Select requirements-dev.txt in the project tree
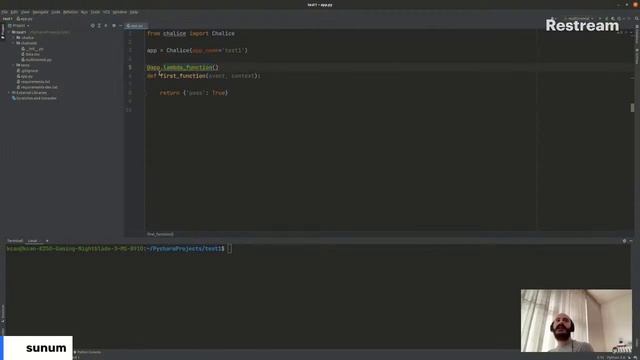This screenshot has width=640, height=360. [37, 87]
